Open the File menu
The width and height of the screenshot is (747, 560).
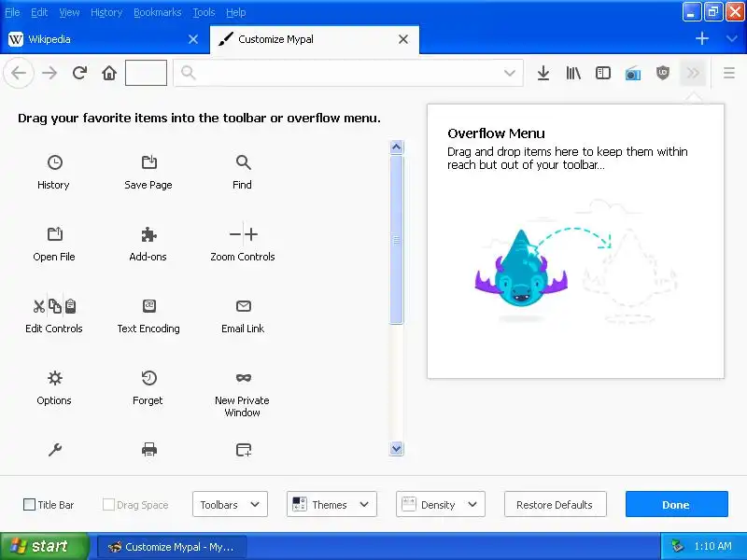click(x=12, y=12)
